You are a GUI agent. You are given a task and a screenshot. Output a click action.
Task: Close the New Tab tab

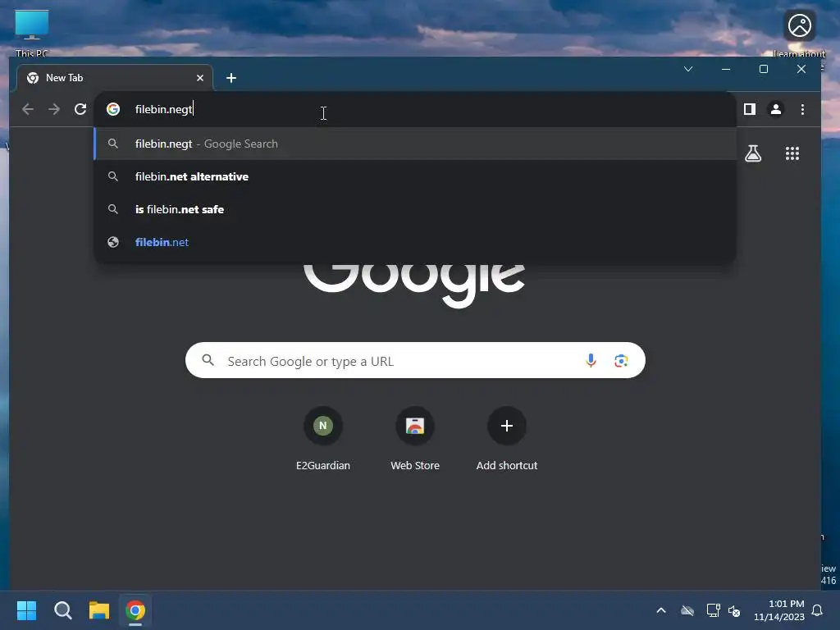pyautogui.click(x=200, y=78)
